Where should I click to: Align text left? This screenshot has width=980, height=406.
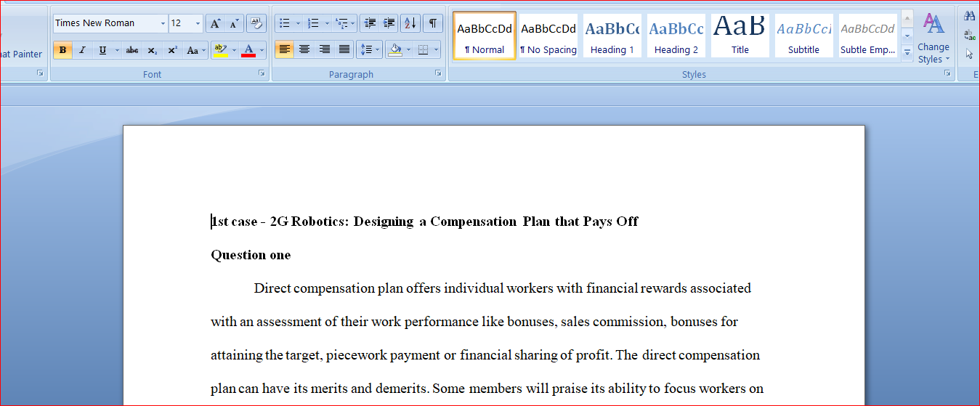click(284, 50)
